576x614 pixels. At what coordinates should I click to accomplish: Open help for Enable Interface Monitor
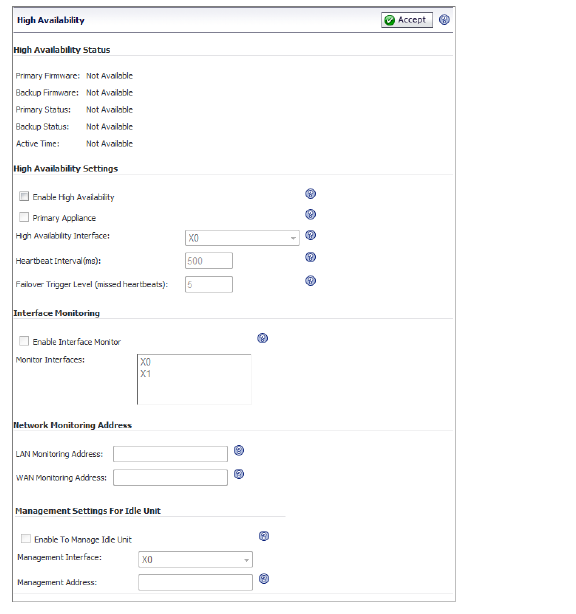click(x=262, y=338)
